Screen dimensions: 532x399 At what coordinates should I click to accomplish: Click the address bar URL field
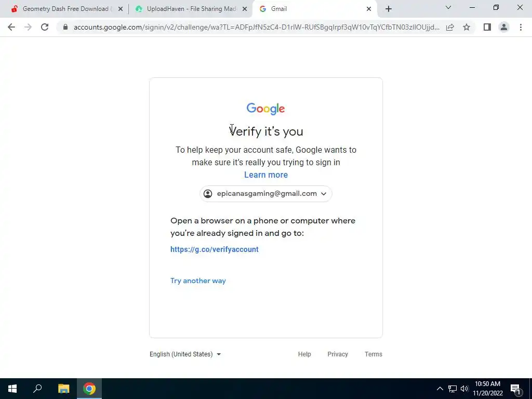point(256,27)
